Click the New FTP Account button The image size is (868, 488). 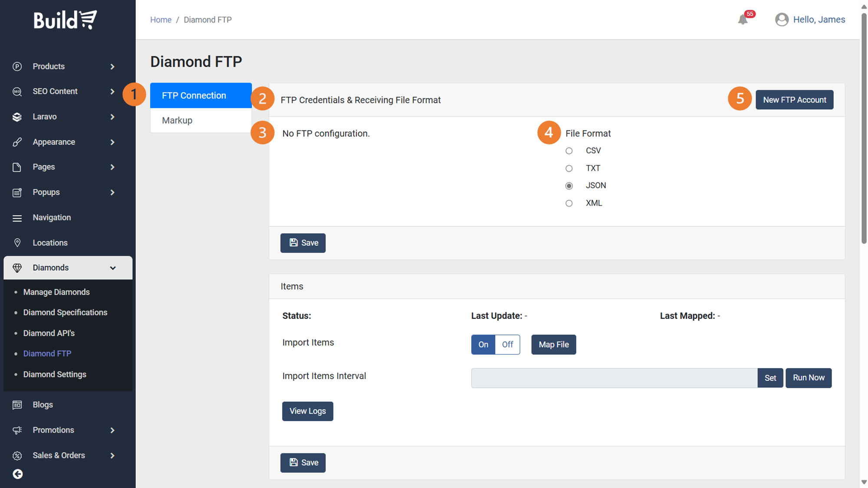794,100
